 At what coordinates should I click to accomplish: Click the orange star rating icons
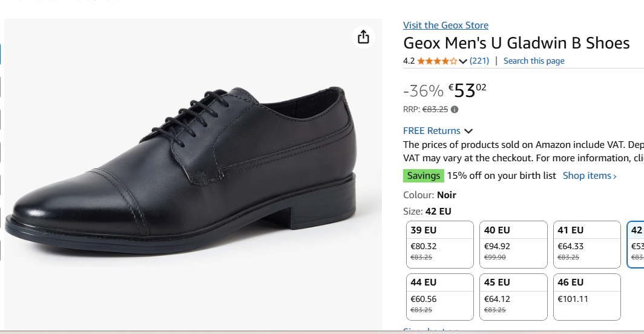coord(437,61)
